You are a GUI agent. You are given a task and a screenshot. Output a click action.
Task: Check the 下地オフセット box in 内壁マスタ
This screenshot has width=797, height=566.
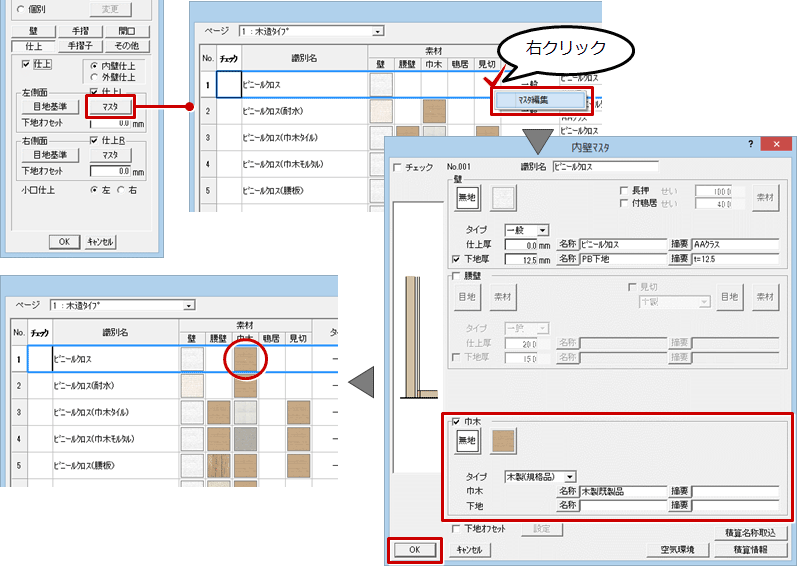coord(456,528)
